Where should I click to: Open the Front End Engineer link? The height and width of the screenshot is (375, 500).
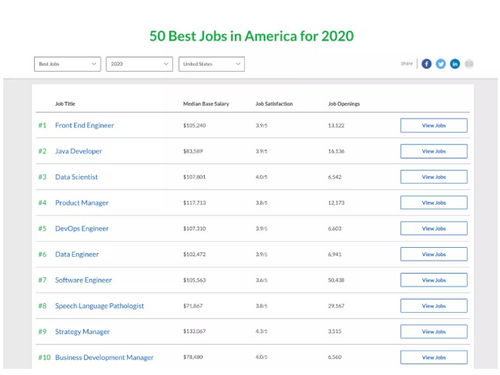(x=84, y=125)
